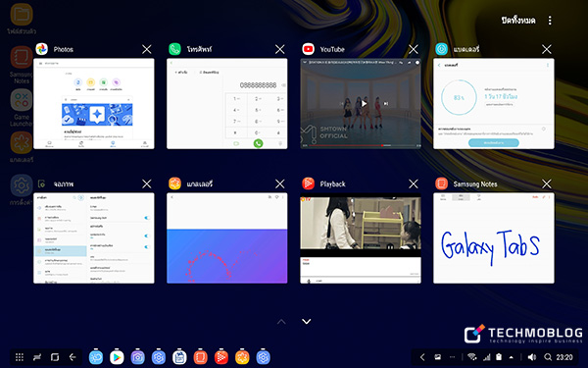The height and width of the screenshot is (368, 588).
Task: Click the Samsung Notes card header icon
Action: click(x=441, y=184)
